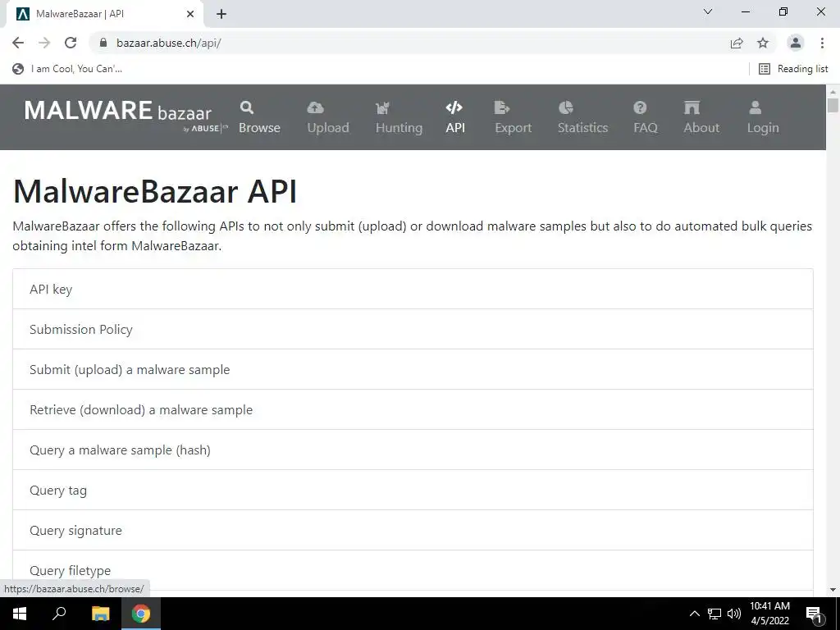
Task: Click the Upload cloud icon
Action: click(315, 107)
